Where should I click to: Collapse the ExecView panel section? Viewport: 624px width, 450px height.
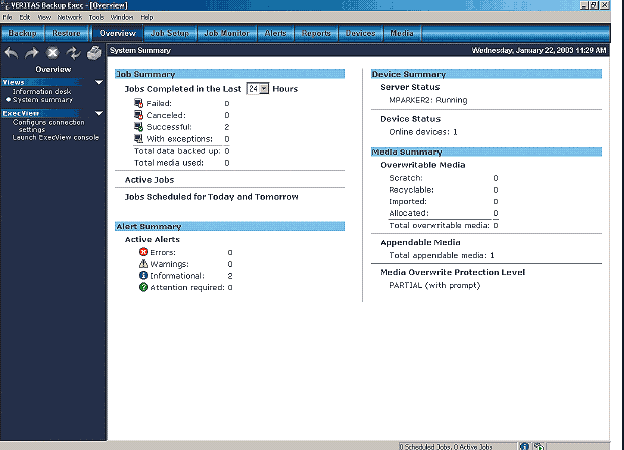(x=98, y=113)
